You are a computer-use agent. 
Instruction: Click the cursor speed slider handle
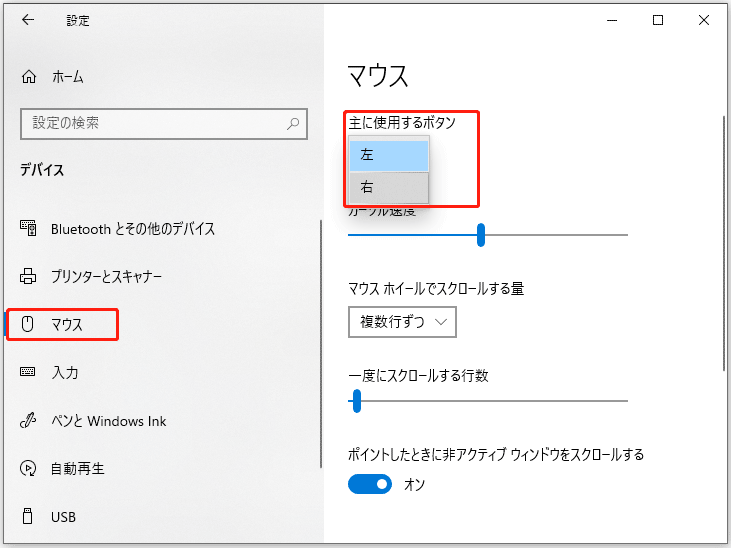[x=481, y=235]
